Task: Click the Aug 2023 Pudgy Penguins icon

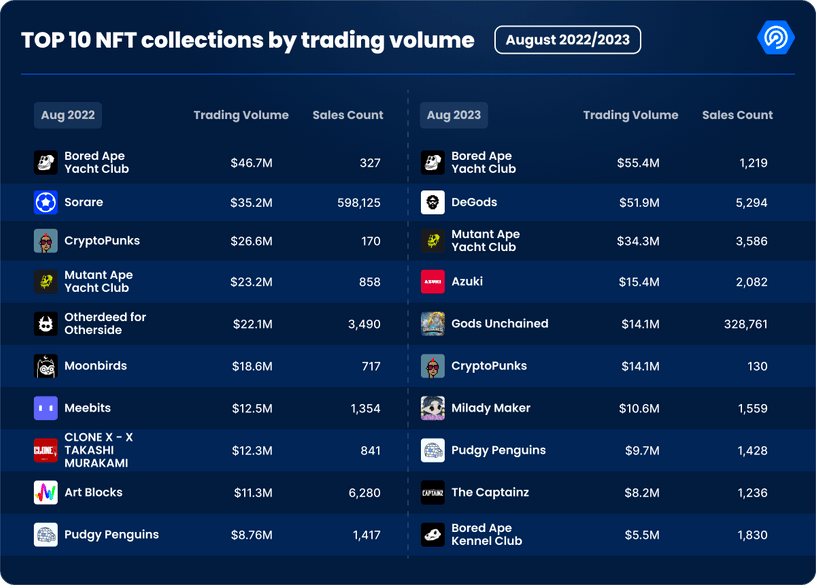Action: click(433, 450)
